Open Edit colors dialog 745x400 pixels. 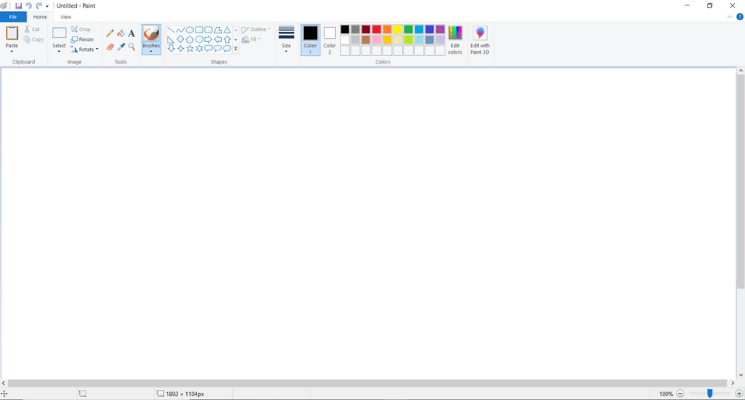pos(455,40)
